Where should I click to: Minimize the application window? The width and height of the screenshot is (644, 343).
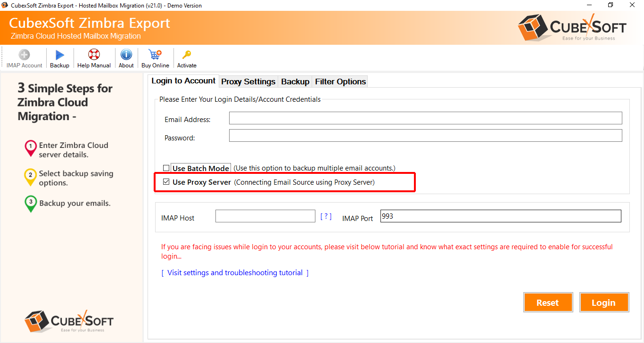(590, 5)
